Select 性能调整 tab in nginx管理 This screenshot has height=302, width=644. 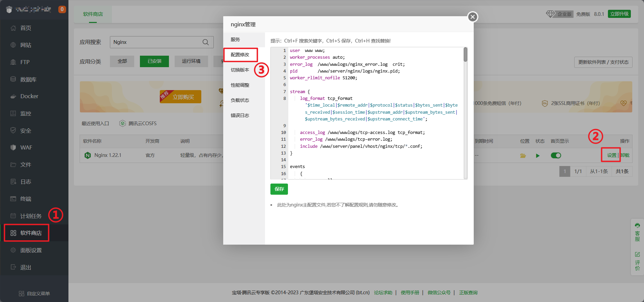point(244,85)
